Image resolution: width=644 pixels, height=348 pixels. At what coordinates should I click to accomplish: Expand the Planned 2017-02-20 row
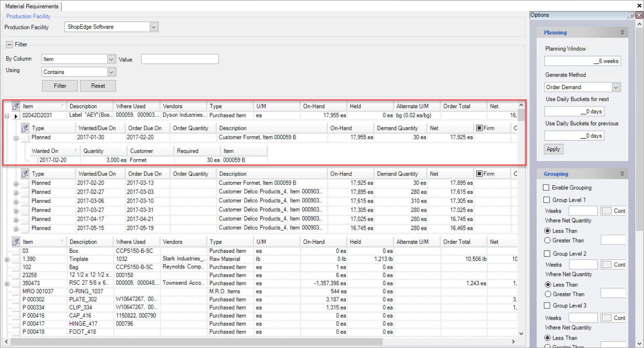(16, 184)
